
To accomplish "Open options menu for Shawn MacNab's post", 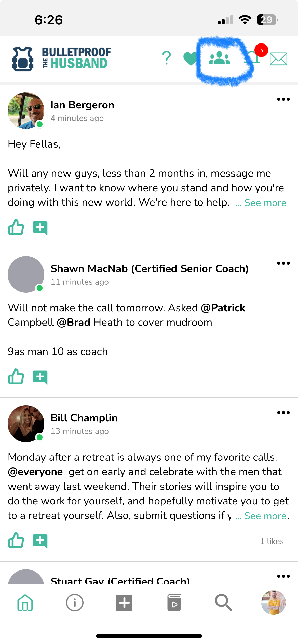I will [283, 263].
